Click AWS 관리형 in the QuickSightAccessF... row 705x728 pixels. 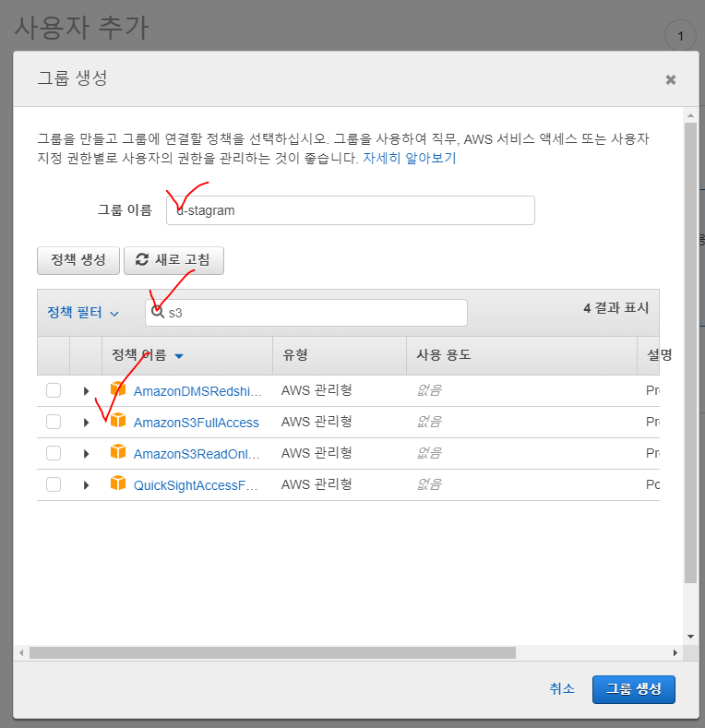click(x=317, y=484)
